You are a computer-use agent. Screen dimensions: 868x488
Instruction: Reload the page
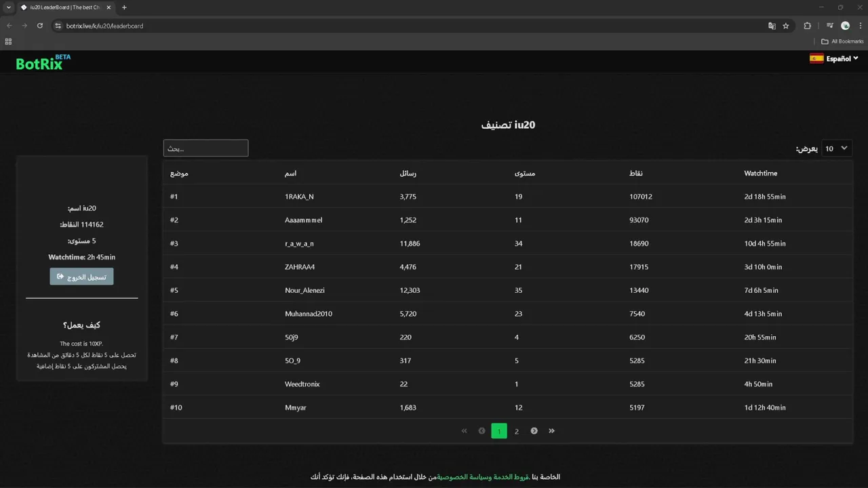(40, 26)
